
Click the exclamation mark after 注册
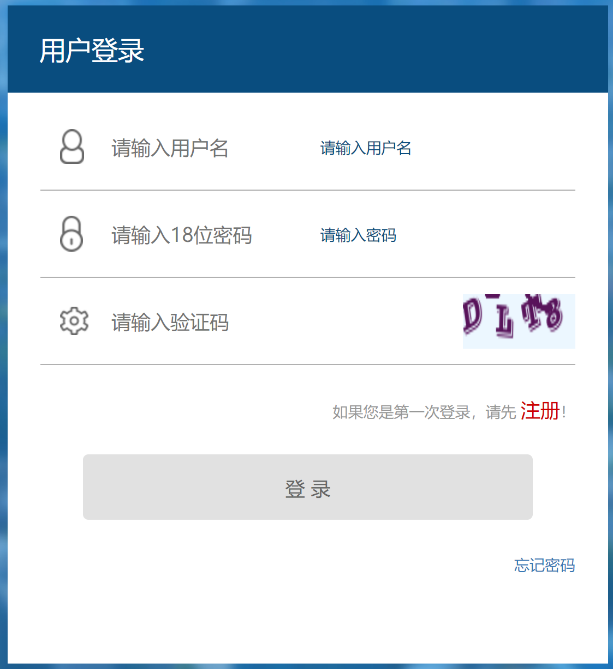click(564, 412)
